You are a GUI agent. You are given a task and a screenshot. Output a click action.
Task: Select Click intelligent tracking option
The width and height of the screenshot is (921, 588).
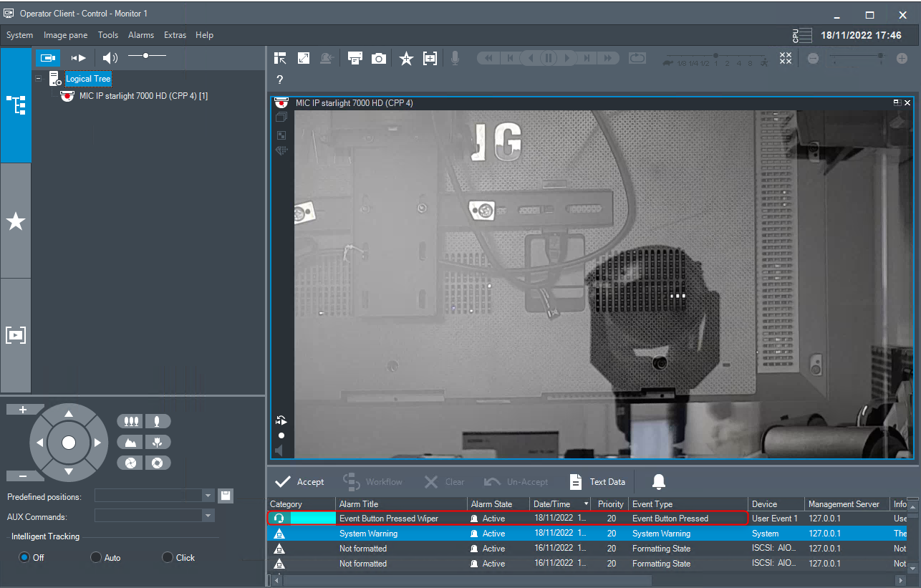[168, 557]
